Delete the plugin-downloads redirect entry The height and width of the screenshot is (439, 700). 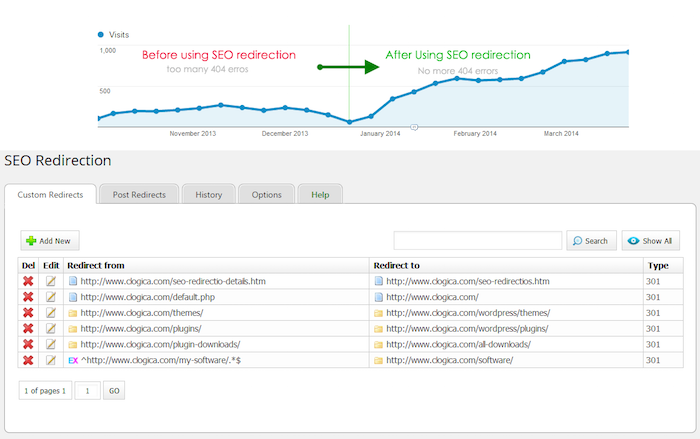pyautogui.click(x=28, y=344)
